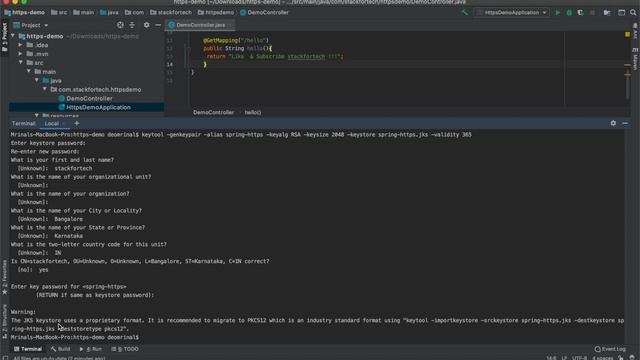
Task: Expand the .mvn folder
Action: (21, 54)
